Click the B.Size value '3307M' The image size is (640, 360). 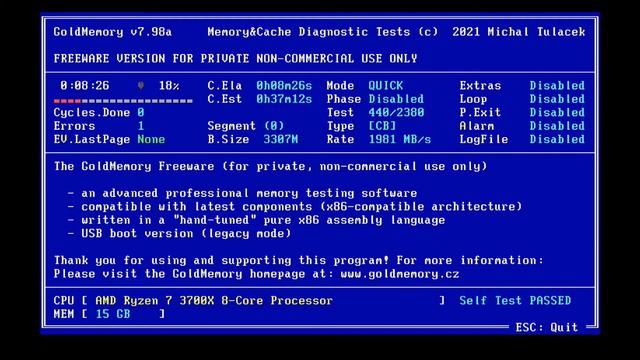coord(281,140)
